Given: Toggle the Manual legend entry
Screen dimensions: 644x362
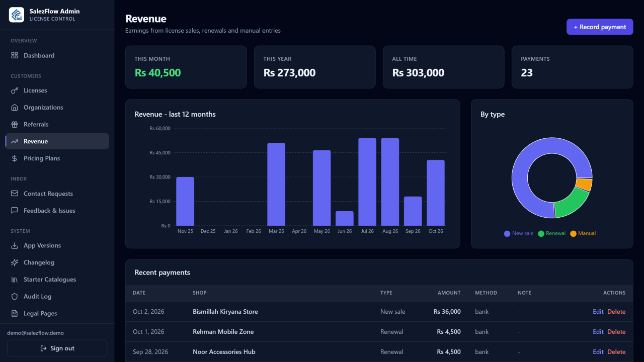Looking at the screenshot, I should point(583,233).
